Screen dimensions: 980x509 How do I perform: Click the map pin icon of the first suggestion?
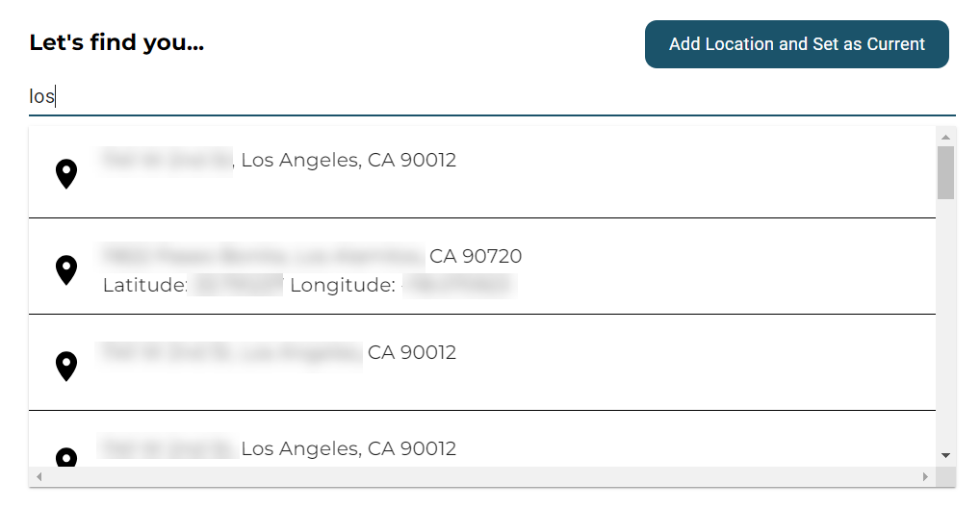click(66, 173)
